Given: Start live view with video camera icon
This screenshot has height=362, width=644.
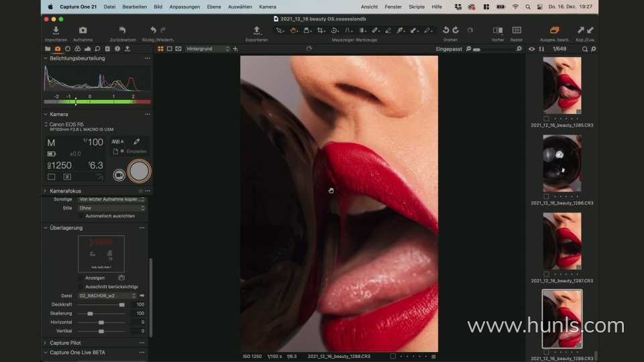Looking at the screenshot, I should coord(119,174).
